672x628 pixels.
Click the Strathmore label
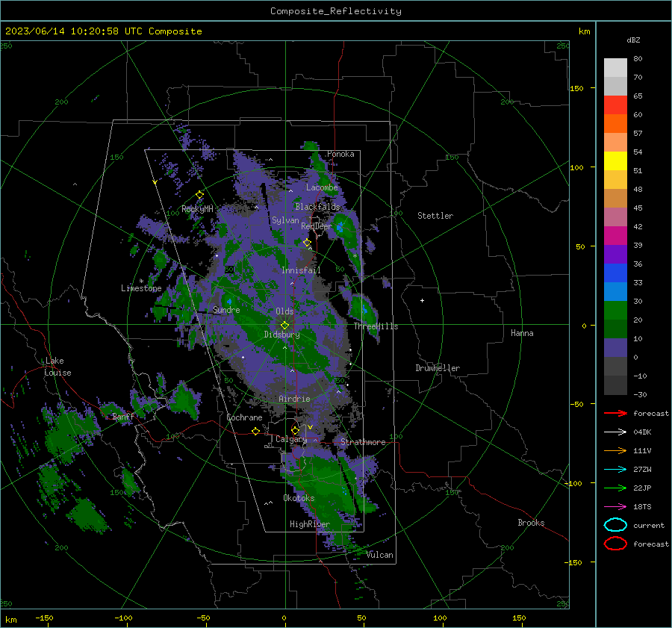[363, 442]
